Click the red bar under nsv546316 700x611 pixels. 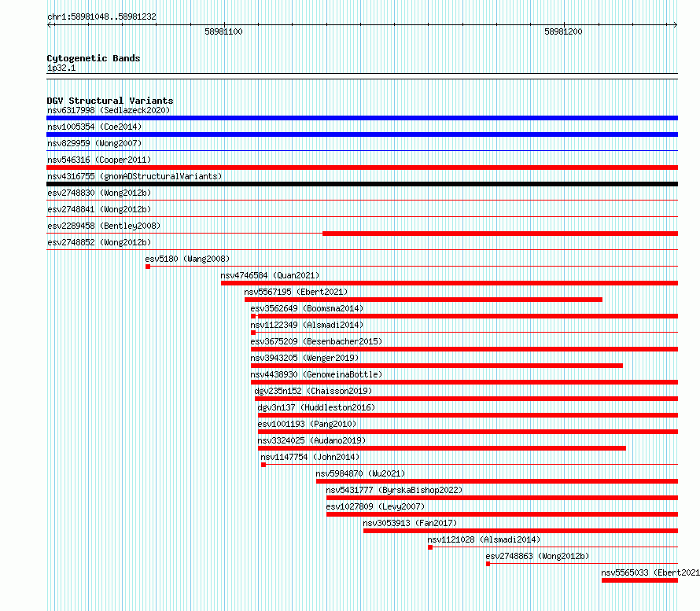point(362,167)
